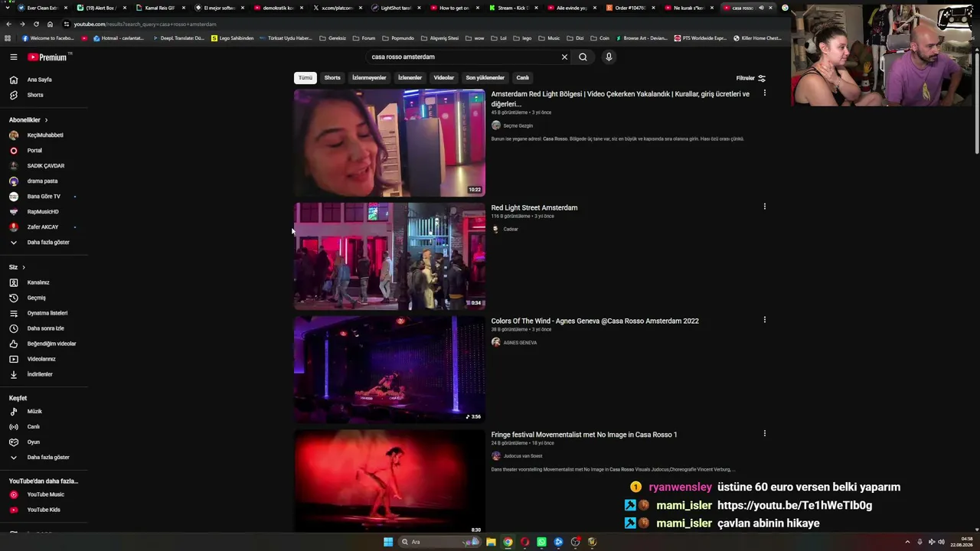Select the Videolar filter chip
Screen dimensions: 980x551
444,78
